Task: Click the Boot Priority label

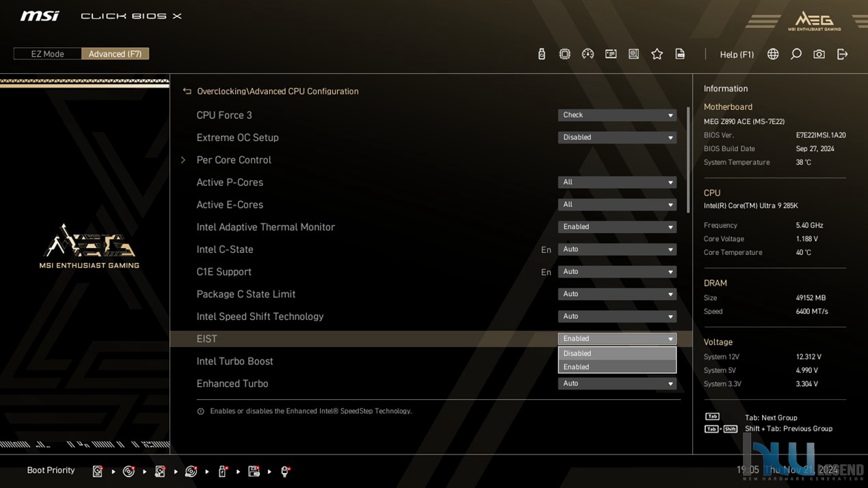Action: tap(51, 470)
